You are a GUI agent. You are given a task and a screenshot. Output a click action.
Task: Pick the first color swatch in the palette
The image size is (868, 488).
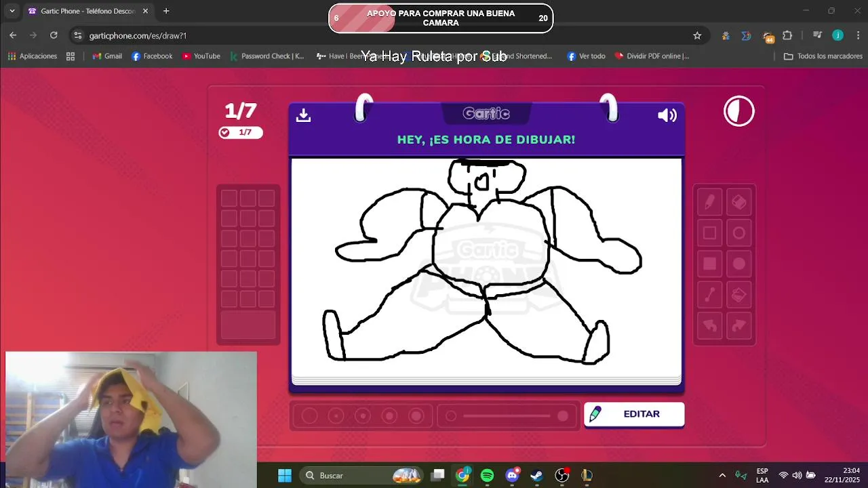coord(229,199)
